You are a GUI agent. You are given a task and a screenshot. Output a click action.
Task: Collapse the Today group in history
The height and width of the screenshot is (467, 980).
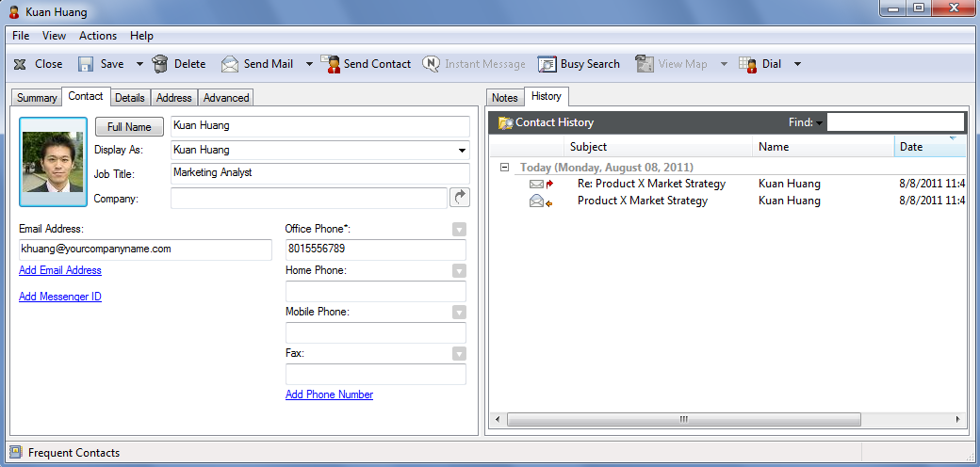pyautogui.click(x=504, y=168)
